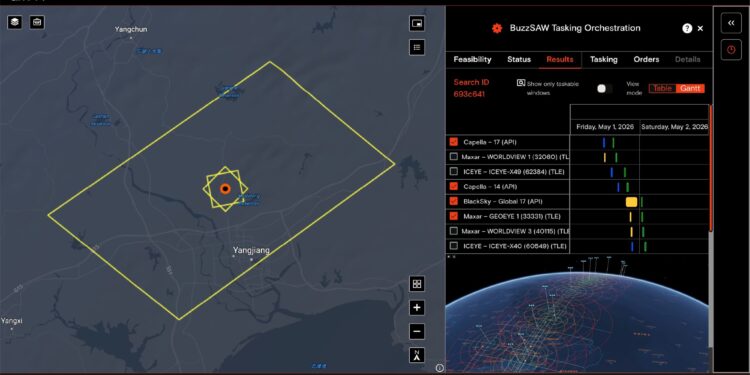Open the Orders tab
This screenshot has width=750, height=375.
coord(646,59)
